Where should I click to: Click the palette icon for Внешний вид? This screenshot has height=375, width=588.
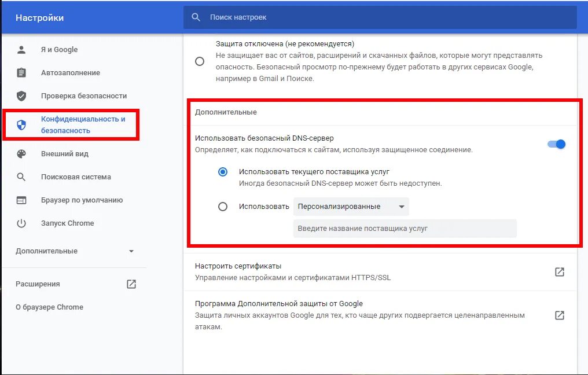pyautogui.click(x=21, y=154)
